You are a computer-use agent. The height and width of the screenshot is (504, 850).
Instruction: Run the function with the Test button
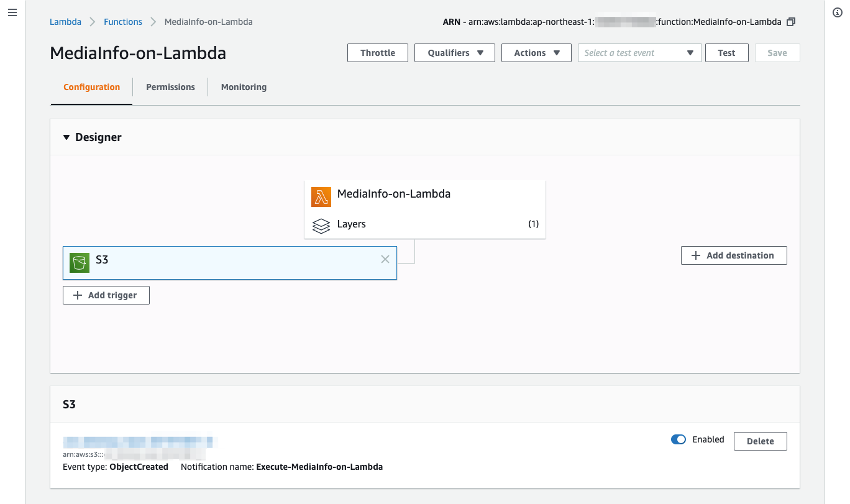pos(726,53)
